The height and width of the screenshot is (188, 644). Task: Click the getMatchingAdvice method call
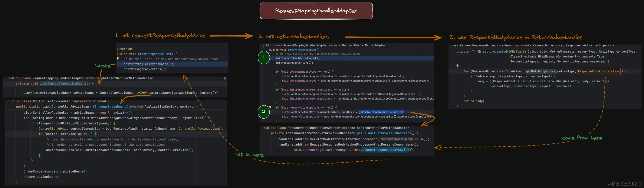click(541, 72)
